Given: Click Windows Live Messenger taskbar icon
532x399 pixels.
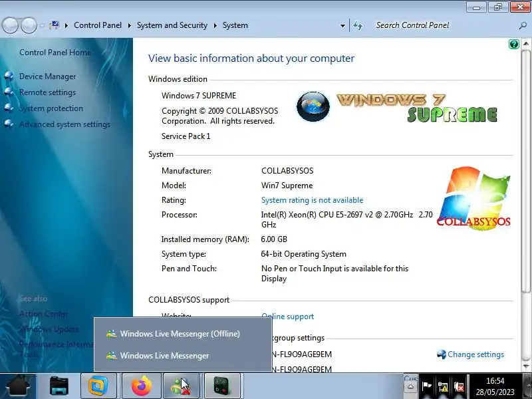Looking at the screenshot, I should (181, 386).
